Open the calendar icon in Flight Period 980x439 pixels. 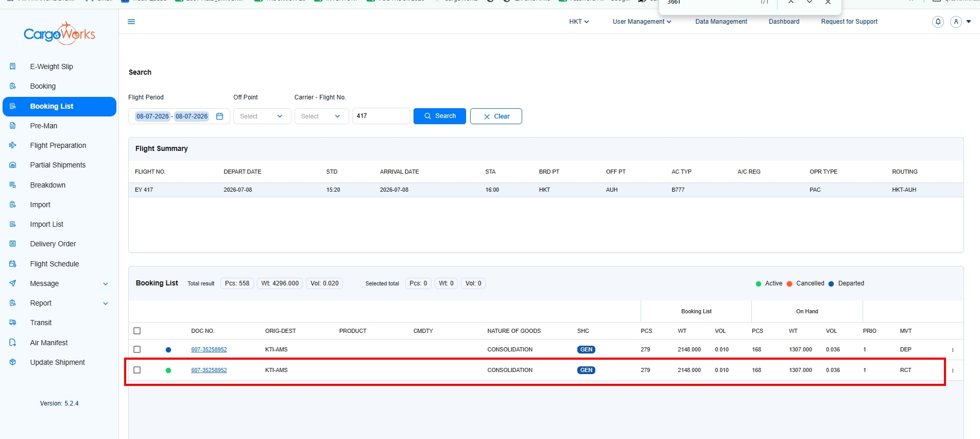219,116
